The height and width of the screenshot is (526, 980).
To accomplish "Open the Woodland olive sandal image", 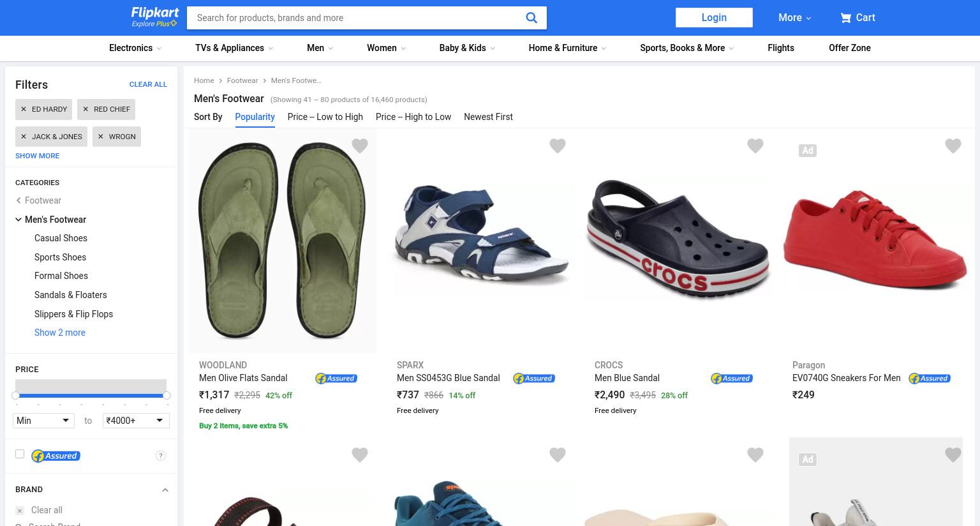I will (283, 241).
